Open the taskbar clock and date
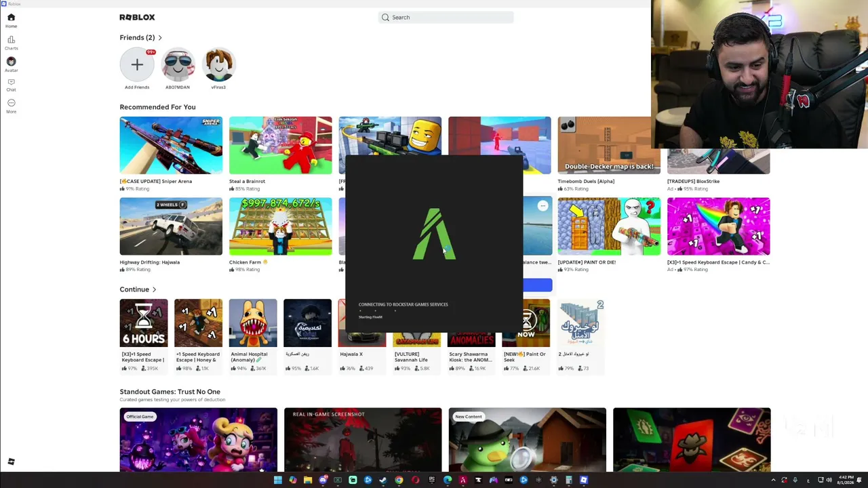 [845, 480]
